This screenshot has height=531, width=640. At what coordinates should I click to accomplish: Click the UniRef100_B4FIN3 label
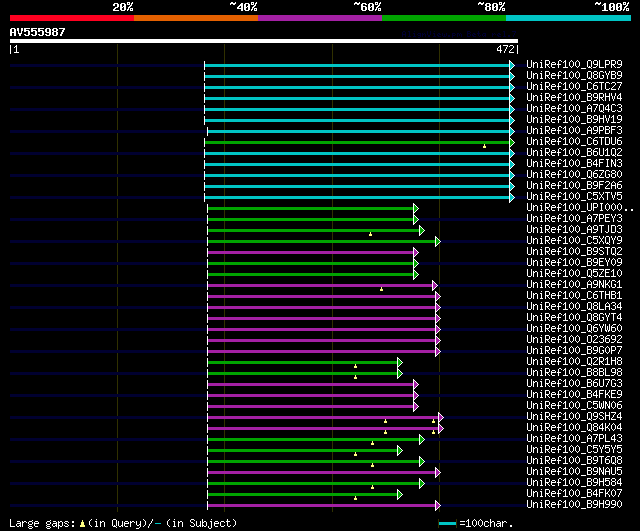[574, 164]
